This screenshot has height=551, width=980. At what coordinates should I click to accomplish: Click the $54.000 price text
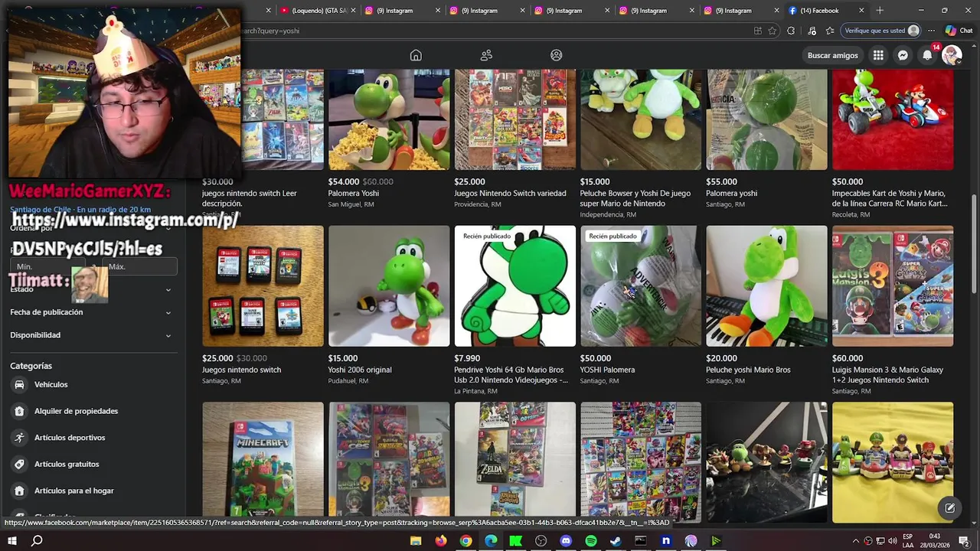click(343, 182)
